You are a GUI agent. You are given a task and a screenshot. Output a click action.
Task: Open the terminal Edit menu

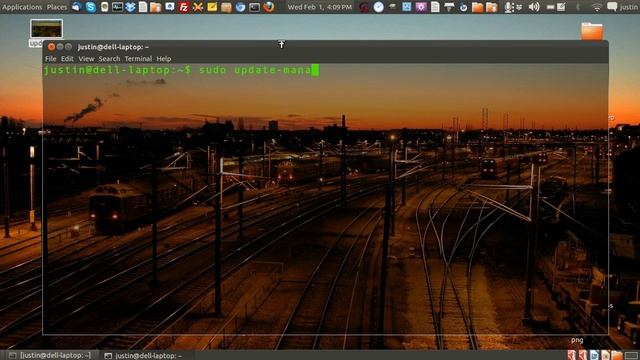67,59
